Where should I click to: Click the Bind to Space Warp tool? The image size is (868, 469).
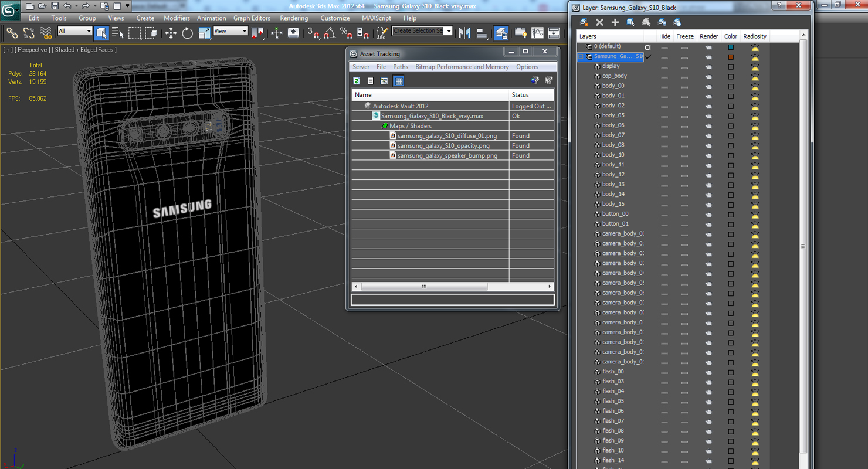pos(46,33)
